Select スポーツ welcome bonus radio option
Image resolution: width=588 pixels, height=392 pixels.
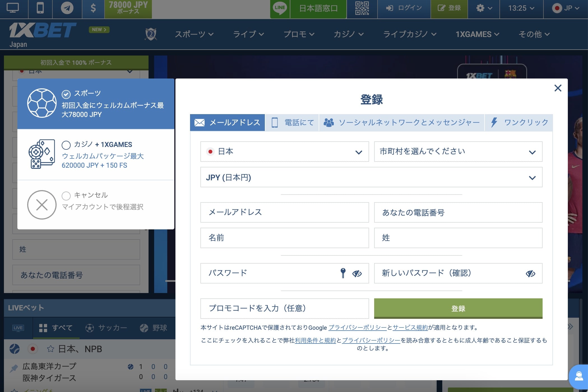pos(66,94)
